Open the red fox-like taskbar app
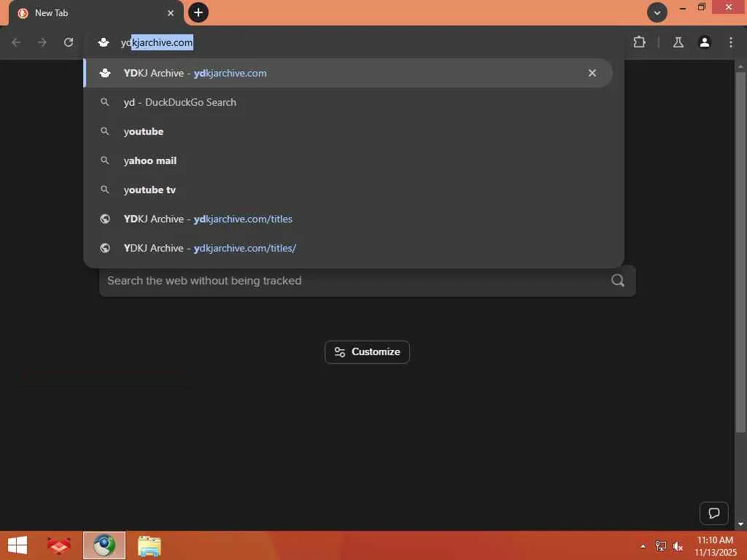Screen dimensions: 747x560 (x=59, y=545)
